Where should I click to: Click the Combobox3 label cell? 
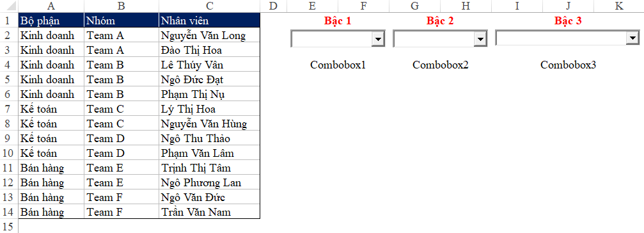pos(568,65)
